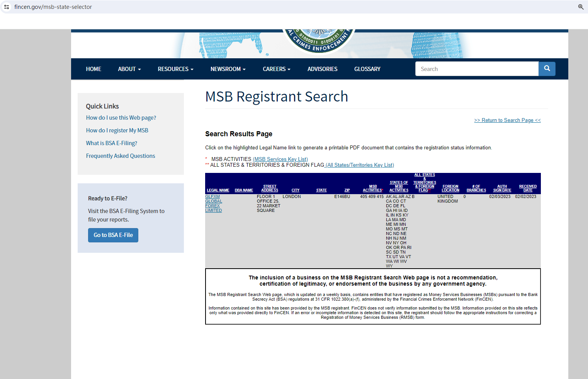Sort by LEGAL NAME column header
The height and width of the screenshot is (379, 588).
point(218,190)
